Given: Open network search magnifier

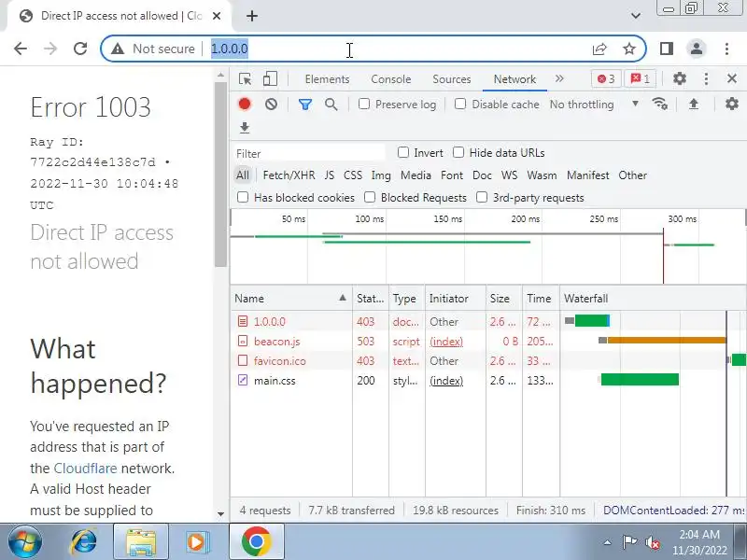Looking at the screenshot, I should (x=331, y=105).
